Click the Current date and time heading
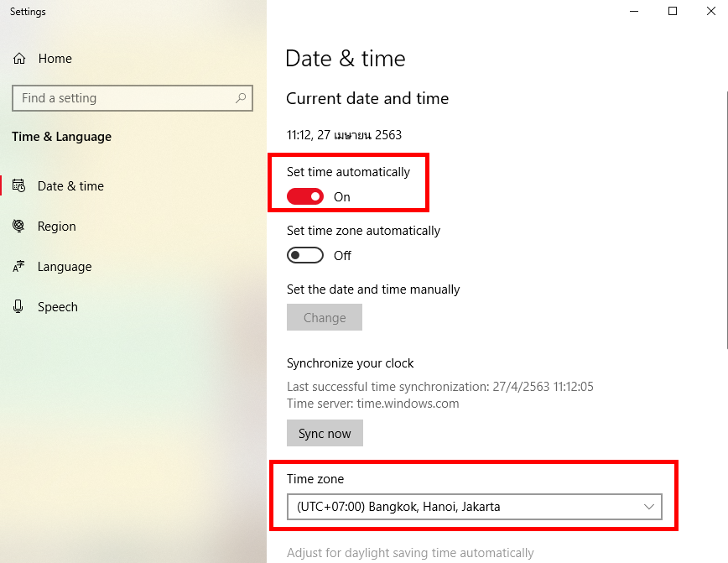The width and height of the screenshot is (728, 563). tap(367, 98)
